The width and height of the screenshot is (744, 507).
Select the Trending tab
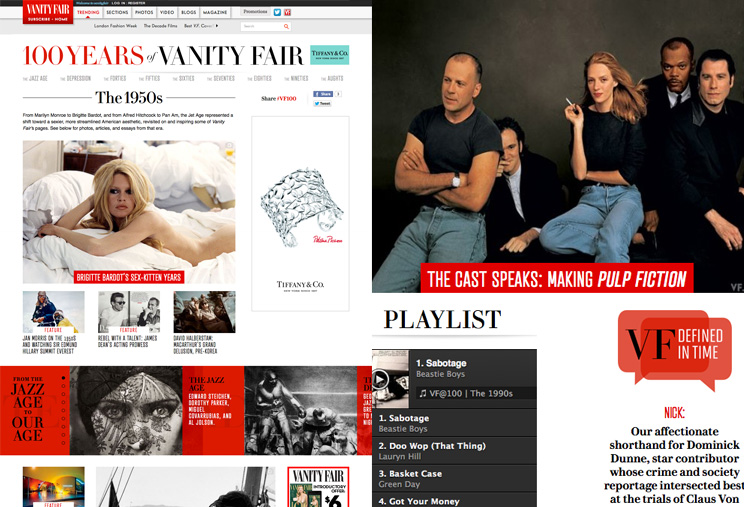(x=88, y=12)
